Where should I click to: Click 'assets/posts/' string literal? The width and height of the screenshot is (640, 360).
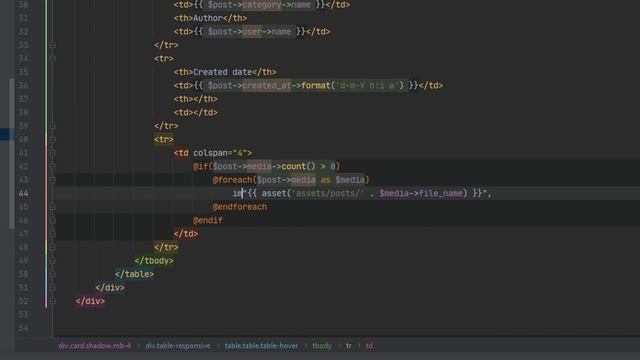328,193
